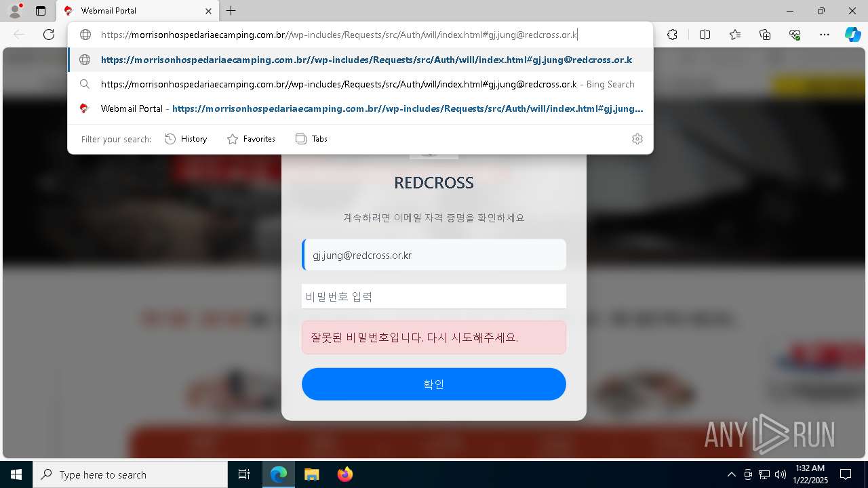The width and height of the screenshot is (868, 488).
Task: Click the taskbar search box
Action: 130,474
